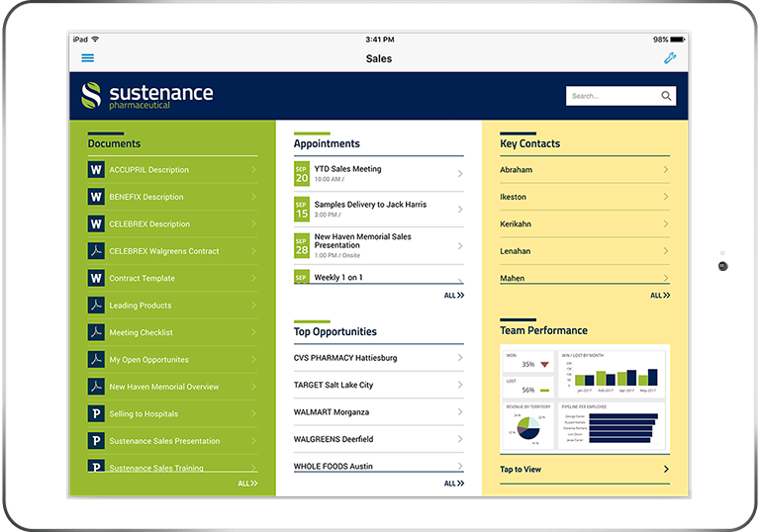760x532 pixels.
Task: Open Word icon for CELEBREX Description
Action: click(x=96, y=223)
